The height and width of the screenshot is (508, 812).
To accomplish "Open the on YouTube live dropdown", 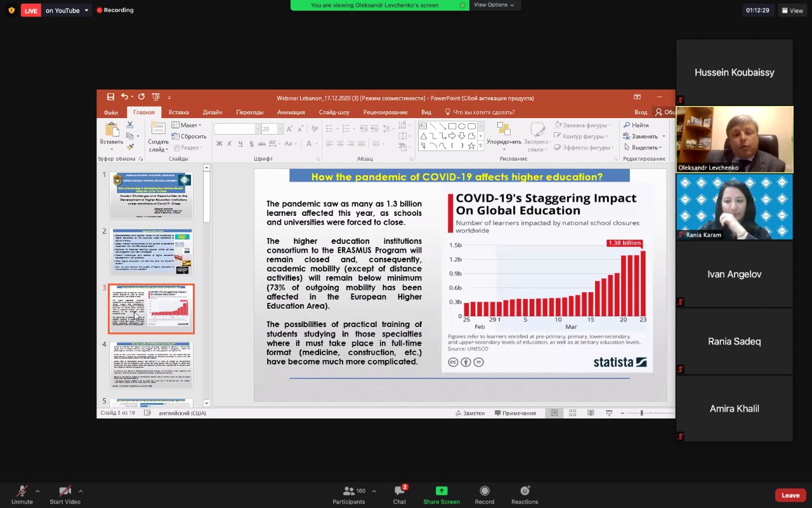I will [x=67, y=11].
